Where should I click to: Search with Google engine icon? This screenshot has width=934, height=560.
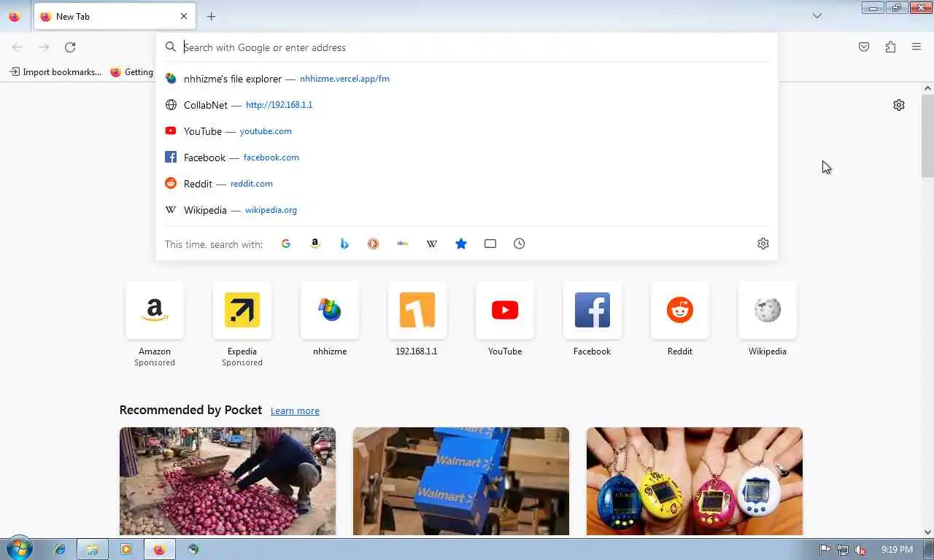click(286, 244)
